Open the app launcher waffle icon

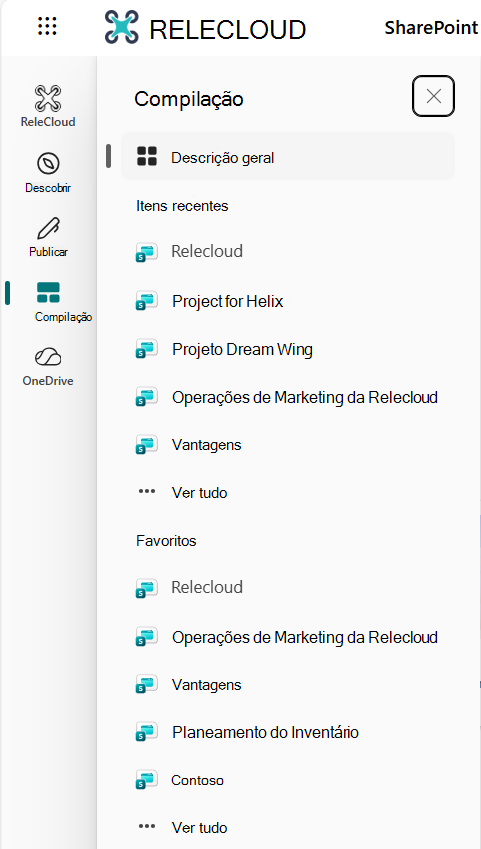click(x=48, y=26)
